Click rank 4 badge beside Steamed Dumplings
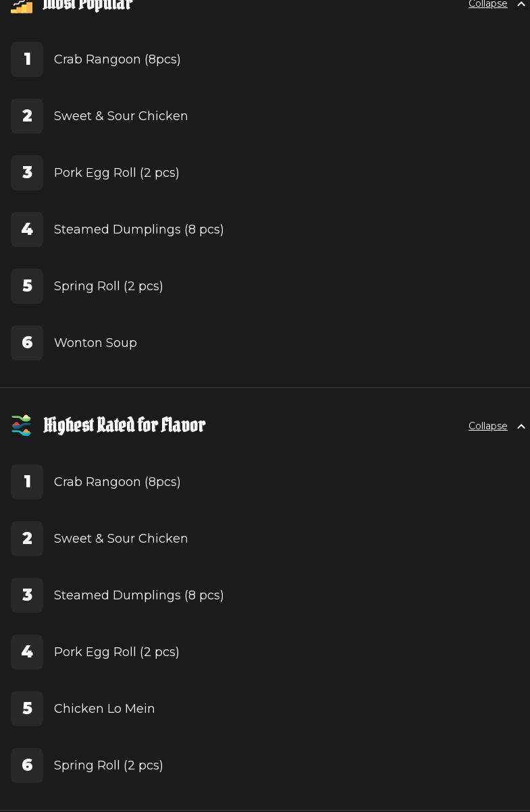The image size is (530, 812). [27, 229]
